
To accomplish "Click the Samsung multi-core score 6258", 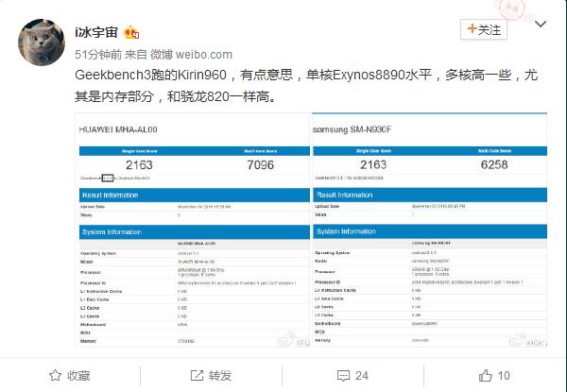I will tap(494, 164).
